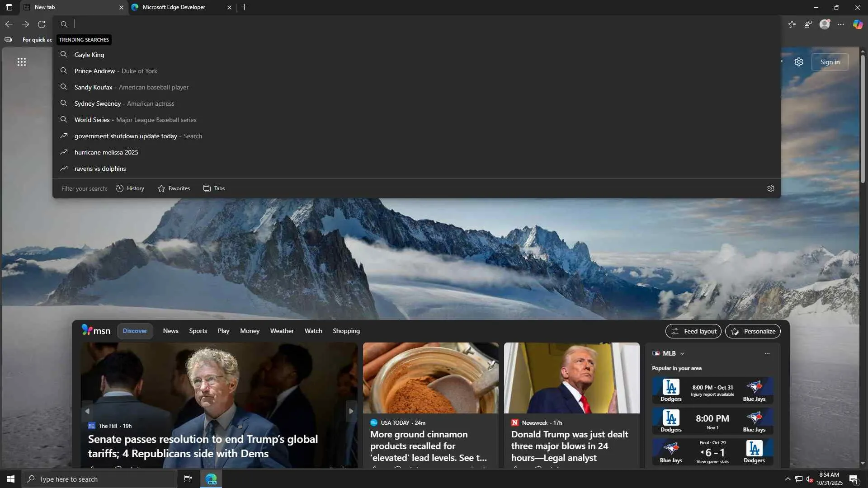Viewport: 868px width, 488px height.
Task: Click the Sign in button
Action: click(830, 62)
